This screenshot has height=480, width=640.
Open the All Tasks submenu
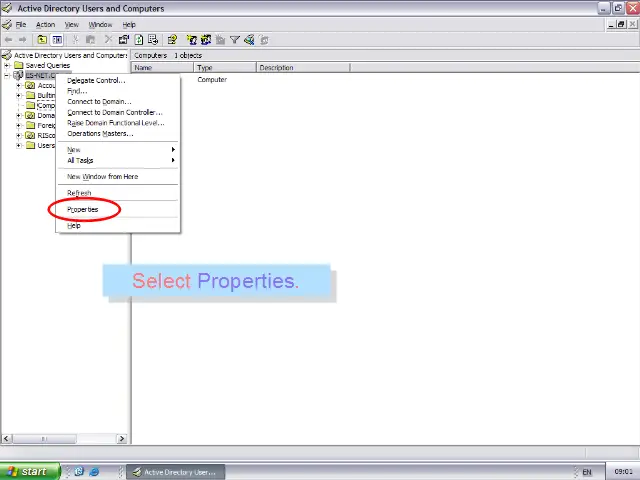[x=118, y=160]
